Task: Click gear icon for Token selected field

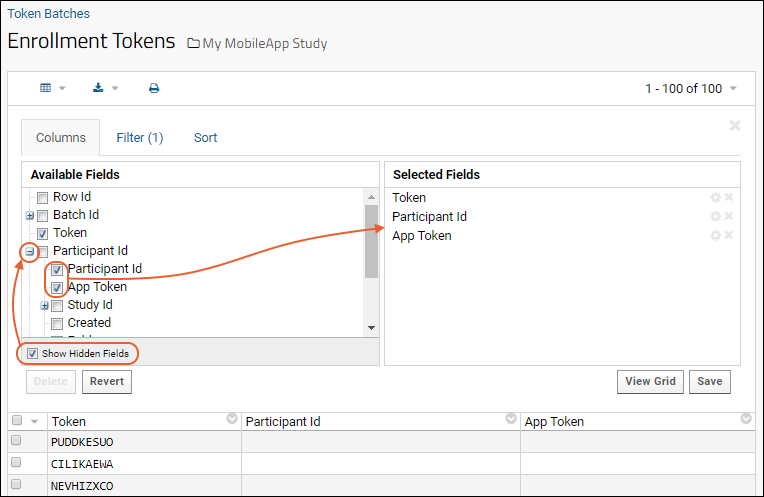Action: (x=715, y=197)
